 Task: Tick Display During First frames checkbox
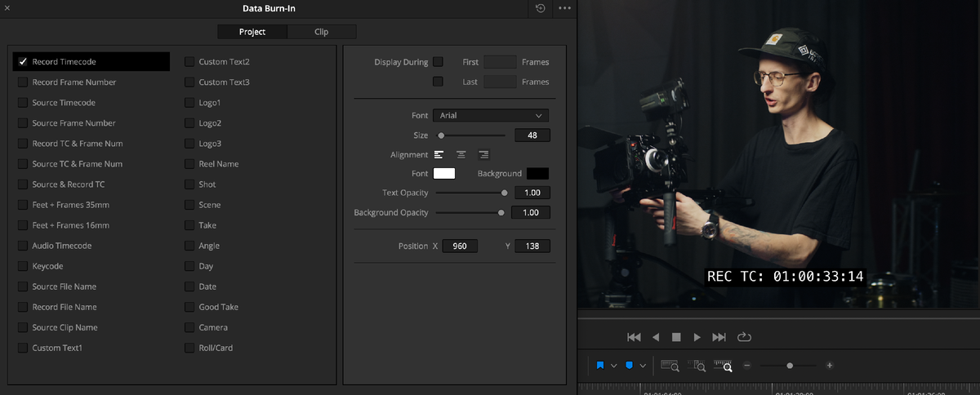pyautogui.click(x=438, y=62)
